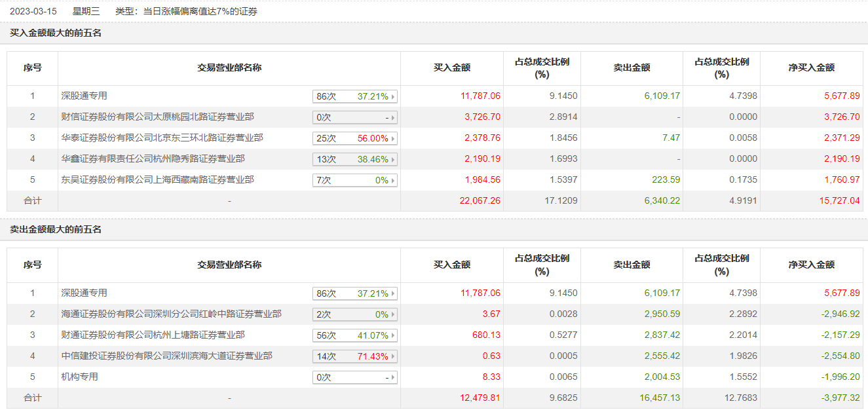Click 卖出金额 column header in top table
This screenshot has width=868, height=410.
(x=632, y=67)
